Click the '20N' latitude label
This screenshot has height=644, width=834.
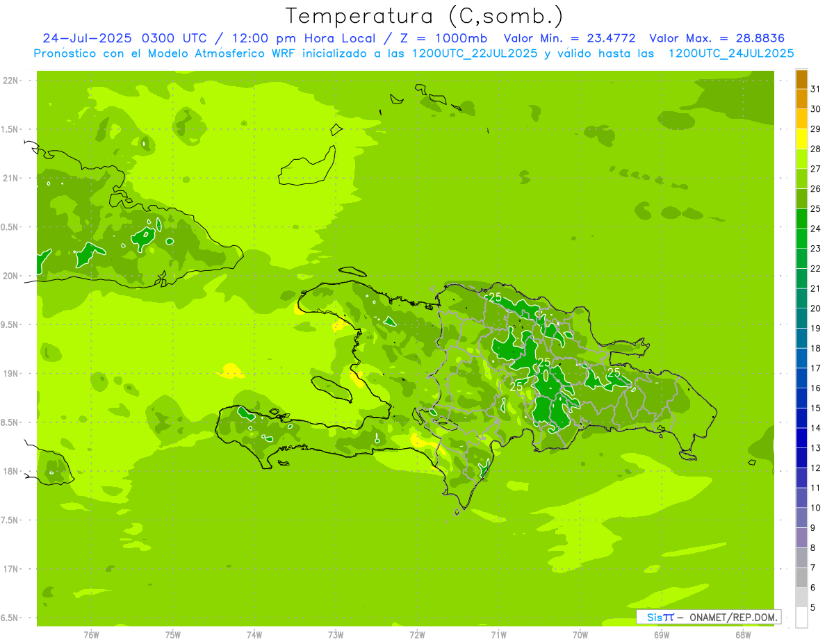tap(10, 276)
